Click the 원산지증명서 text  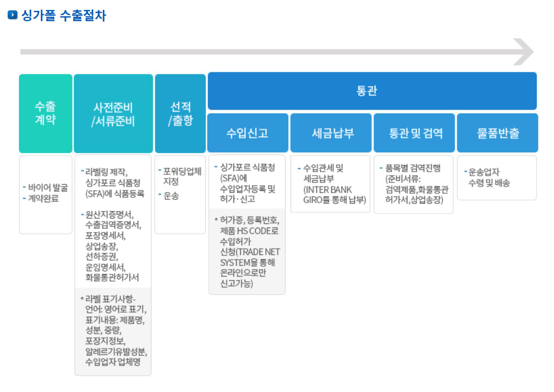pos(109,214)
